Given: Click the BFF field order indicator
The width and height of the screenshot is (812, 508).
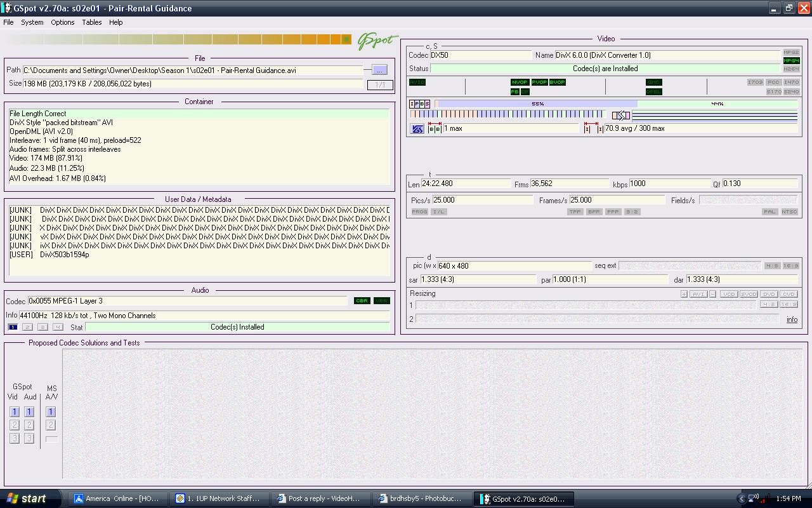Looking at the screenshot, I should [x=594, y=212].
